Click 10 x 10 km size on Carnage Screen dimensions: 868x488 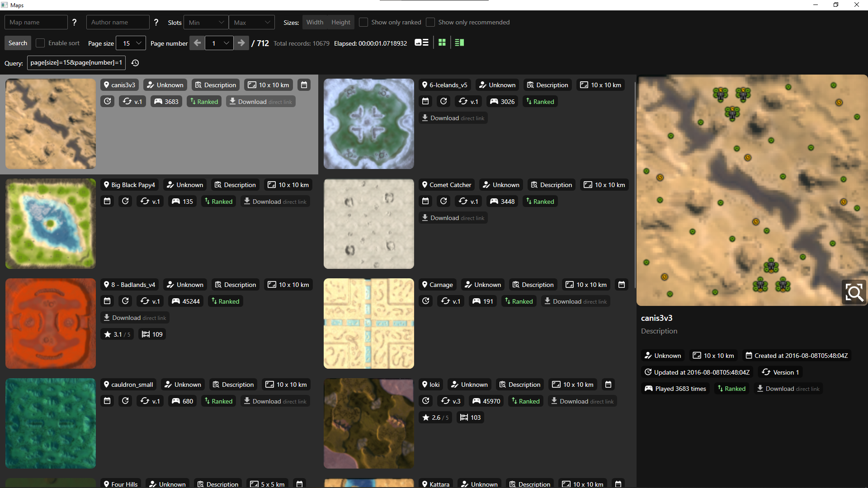click(587, 285)
